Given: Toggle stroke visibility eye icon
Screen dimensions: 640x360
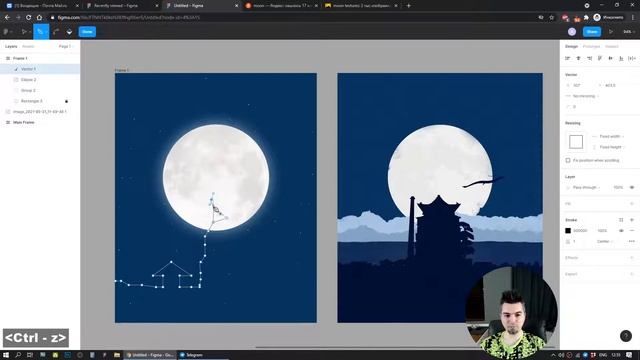Looking at the screenshot, I should coord(621,231).
